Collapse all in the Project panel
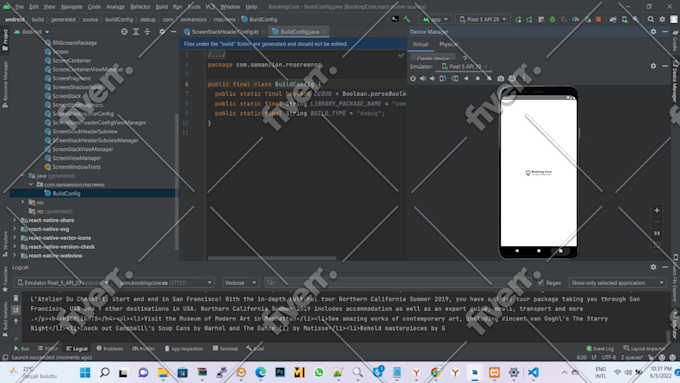This screenshot has width=680, height=383. 147,32
